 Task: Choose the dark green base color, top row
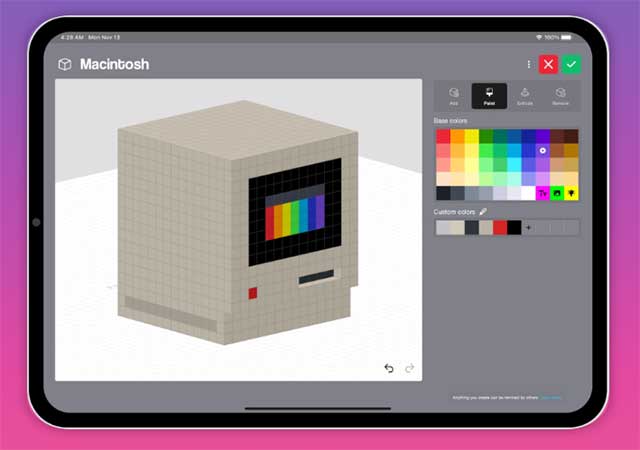coord(486,136)
